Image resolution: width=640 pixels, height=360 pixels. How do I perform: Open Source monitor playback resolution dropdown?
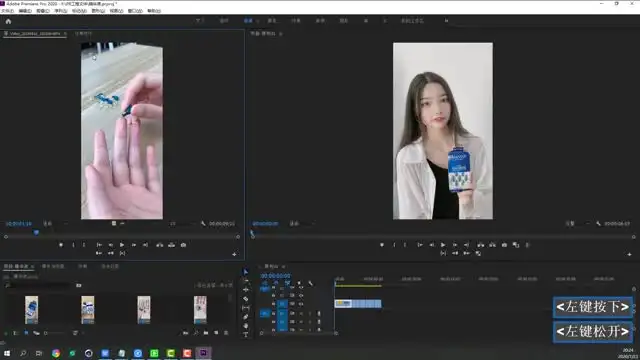182,224
